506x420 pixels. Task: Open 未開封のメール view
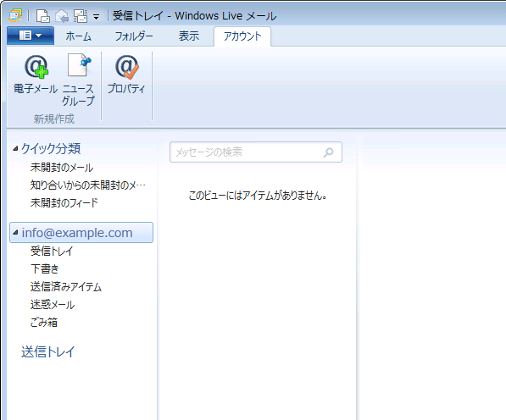tap(62, 168)
